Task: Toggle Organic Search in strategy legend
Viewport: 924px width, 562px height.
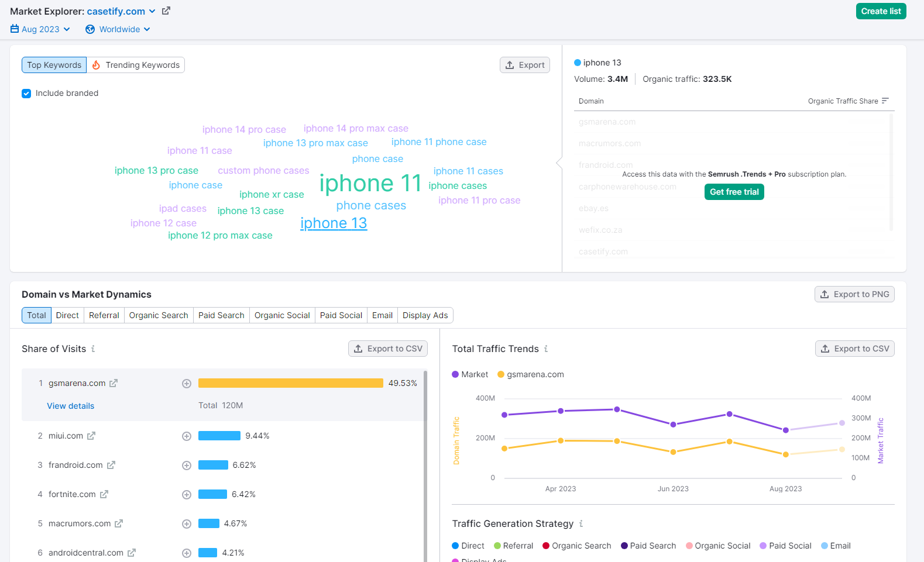Action: pos(577,546)
